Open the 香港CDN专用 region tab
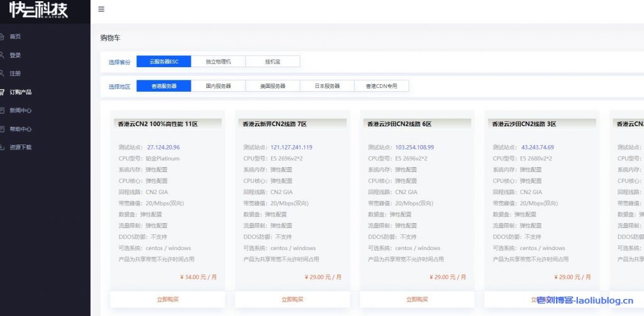Viewport: 644px width, 316px height. (382, 86)
